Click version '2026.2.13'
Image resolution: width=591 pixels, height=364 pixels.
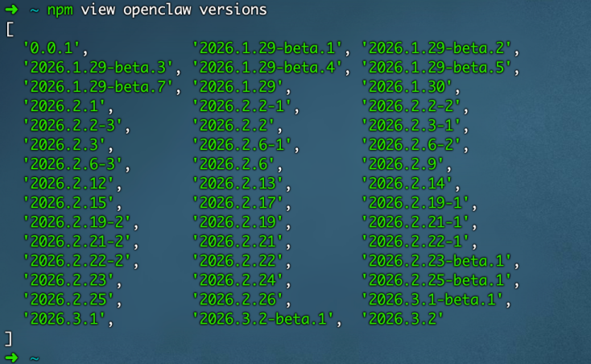[238, 184]
